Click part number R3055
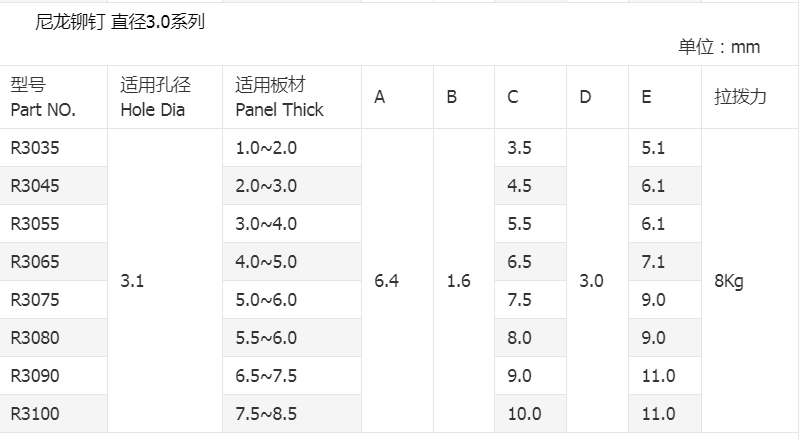 click(35, 224)
